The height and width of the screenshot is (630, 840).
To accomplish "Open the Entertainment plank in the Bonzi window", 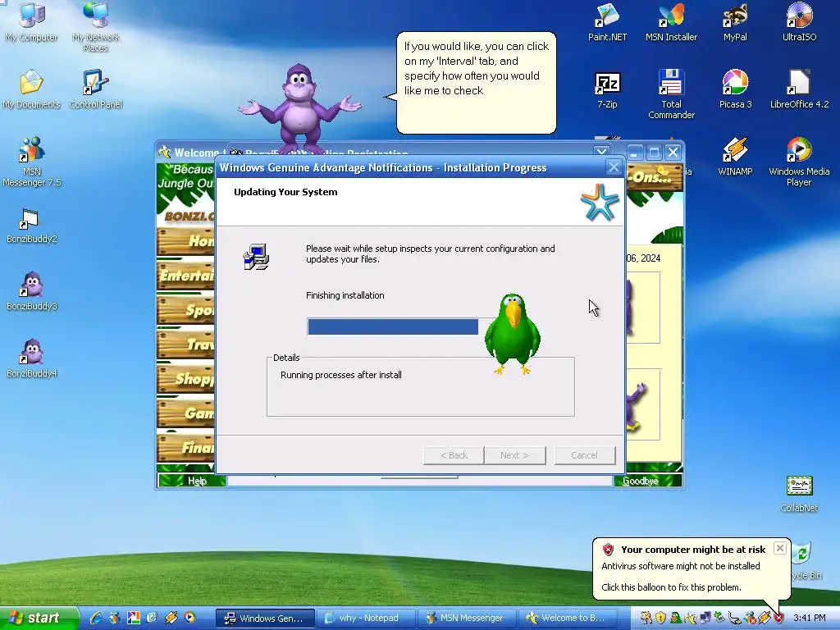I will coord(186,276).
